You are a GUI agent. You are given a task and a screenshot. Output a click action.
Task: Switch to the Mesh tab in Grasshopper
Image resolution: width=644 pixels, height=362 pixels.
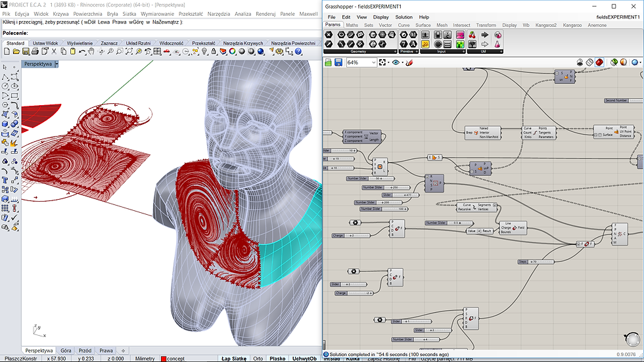[x=442, y=25]
